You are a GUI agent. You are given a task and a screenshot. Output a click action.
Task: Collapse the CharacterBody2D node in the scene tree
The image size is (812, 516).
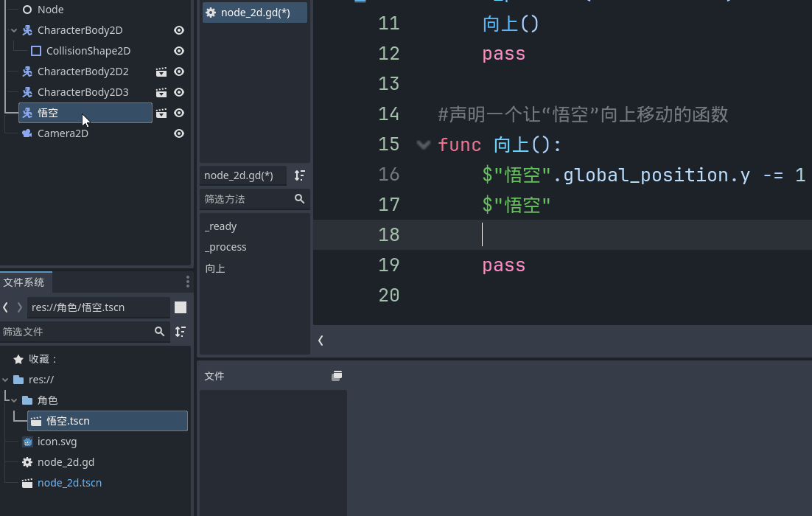coord(13,30)
